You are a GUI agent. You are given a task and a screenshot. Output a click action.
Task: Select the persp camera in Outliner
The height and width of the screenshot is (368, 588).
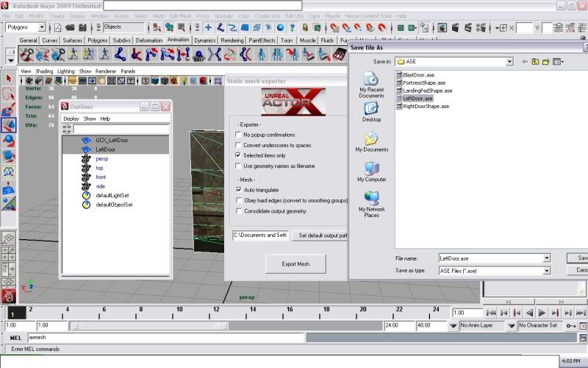pos(101,159)
